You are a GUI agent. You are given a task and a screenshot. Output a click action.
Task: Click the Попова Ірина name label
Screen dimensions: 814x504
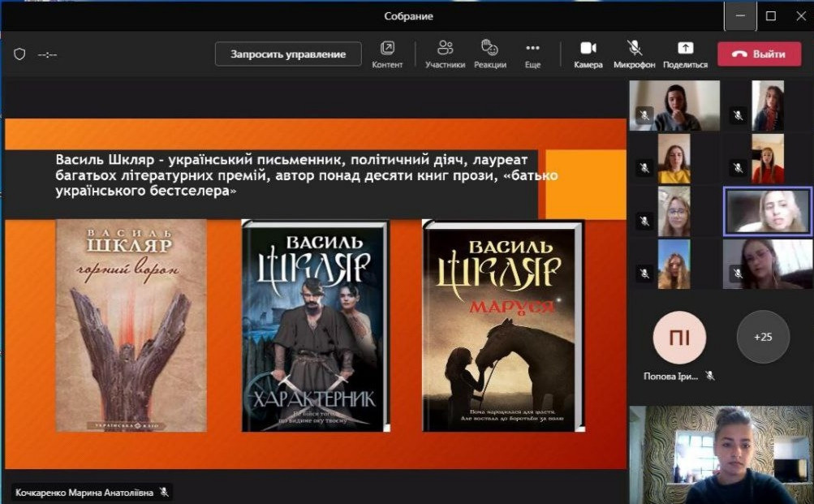point(670,377)
